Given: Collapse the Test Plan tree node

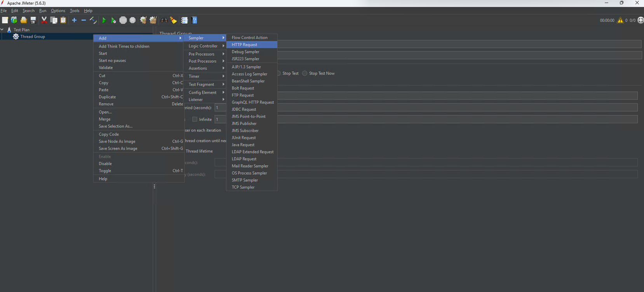Looking at the screenshot, I should [x=2, y=30].
